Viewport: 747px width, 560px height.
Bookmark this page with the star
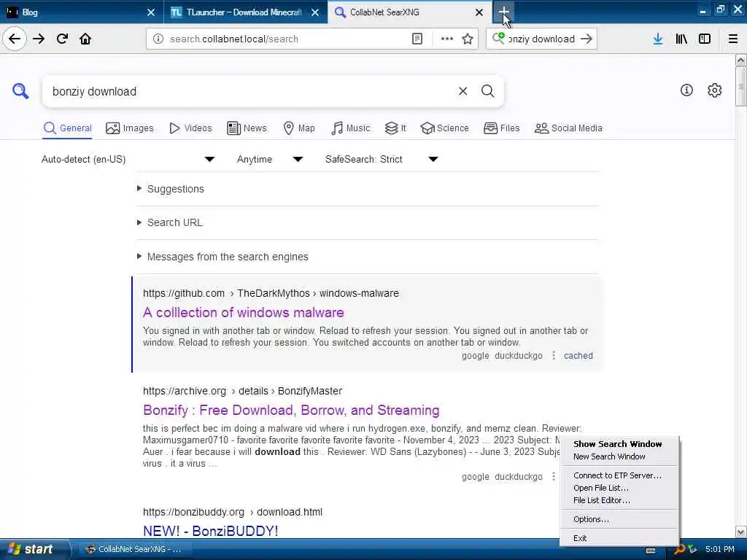tap(468, 39)
